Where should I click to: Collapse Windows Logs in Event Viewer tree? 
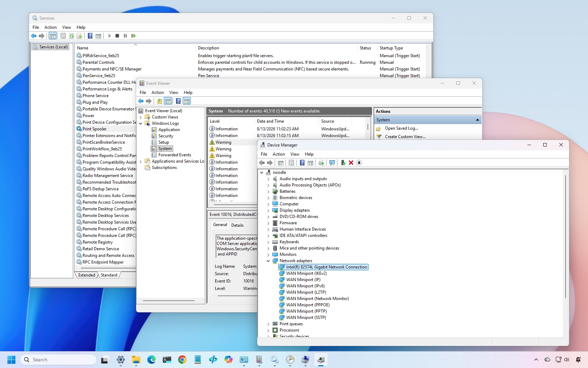[141, 123]
